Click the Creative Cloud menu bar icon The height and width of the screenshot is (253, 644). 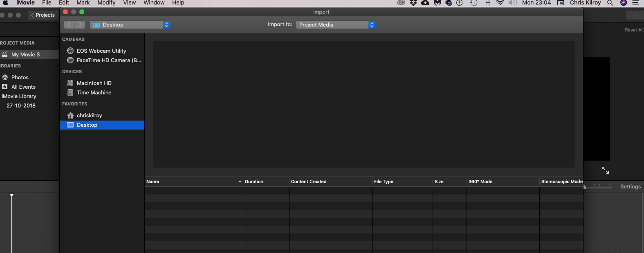click(401, 3)
